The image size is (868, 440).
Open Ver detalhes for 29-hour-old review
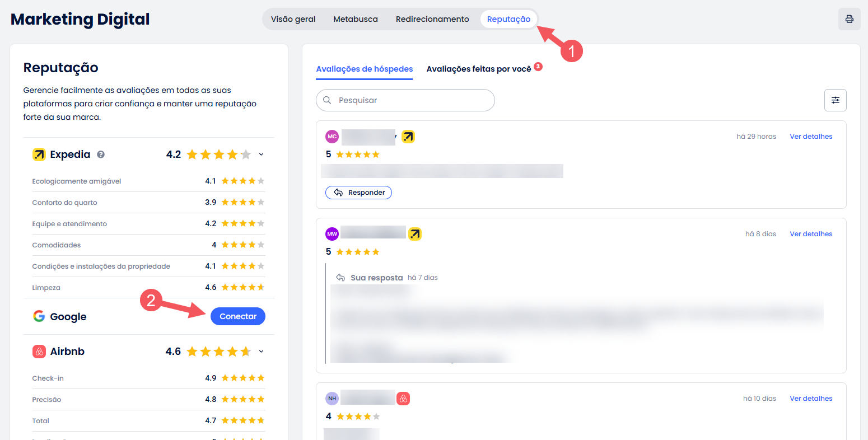click(x=810, y=137)
